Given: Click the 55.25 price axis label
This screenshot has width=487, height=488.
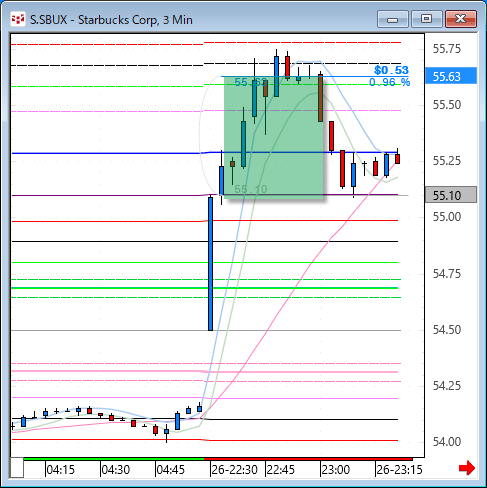Looking at the screenshot, I should pos(447,161).
